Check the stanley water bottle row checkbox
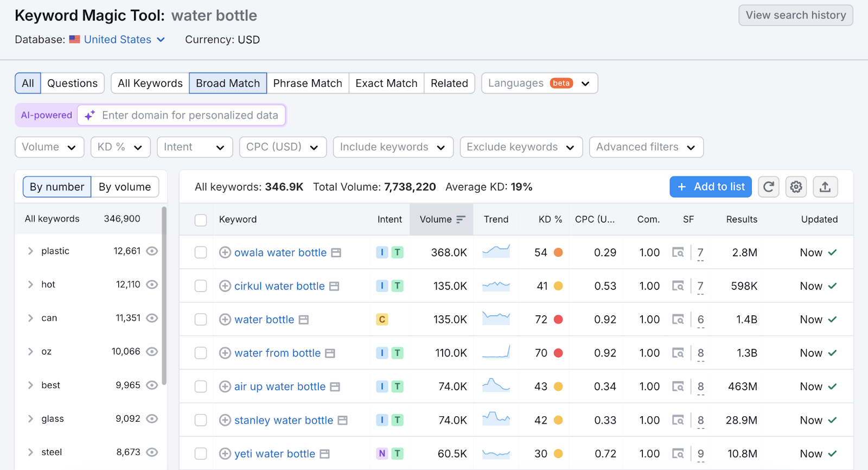Viewport: 868px width, 470px height. pos(201,420)
